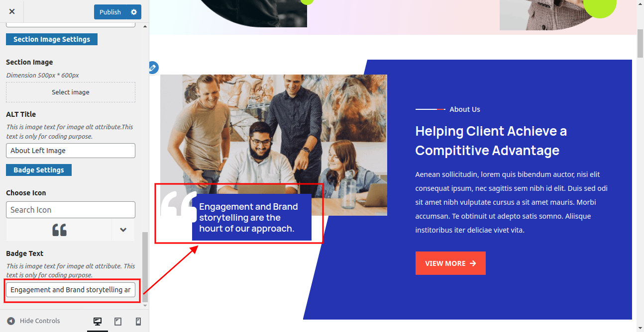The image size is (644, 332).
Task: Click the Hide Controls collapse arrow icon
Action: (11, 321)
